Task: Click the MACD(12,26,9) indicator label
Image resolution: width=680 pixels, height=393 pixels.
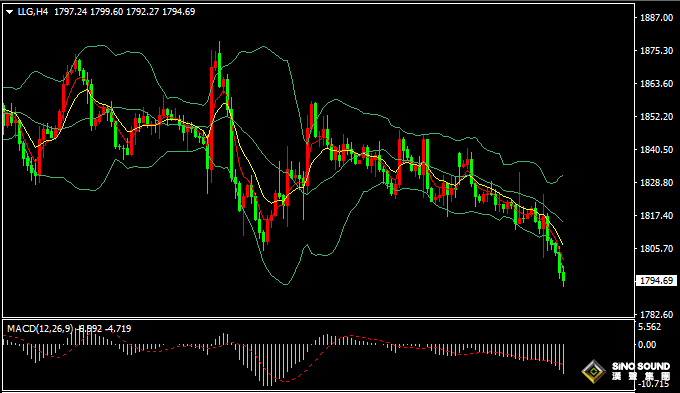Action: (x=40, y=329)
